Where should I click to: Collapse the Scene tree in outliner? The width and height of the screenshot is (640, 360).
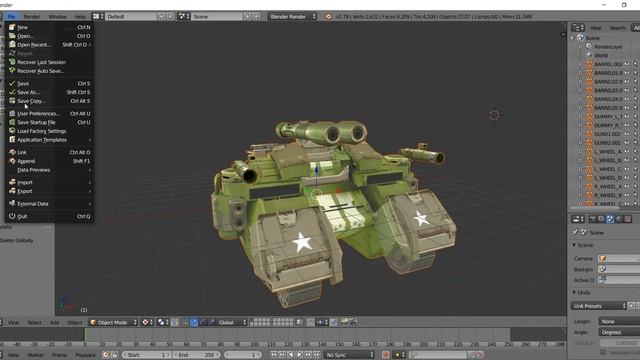[572, 38]
